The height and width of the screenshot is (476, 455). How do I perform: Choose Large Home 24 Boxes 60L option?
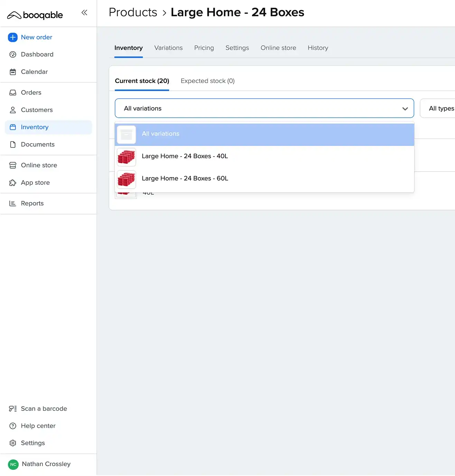185,178
